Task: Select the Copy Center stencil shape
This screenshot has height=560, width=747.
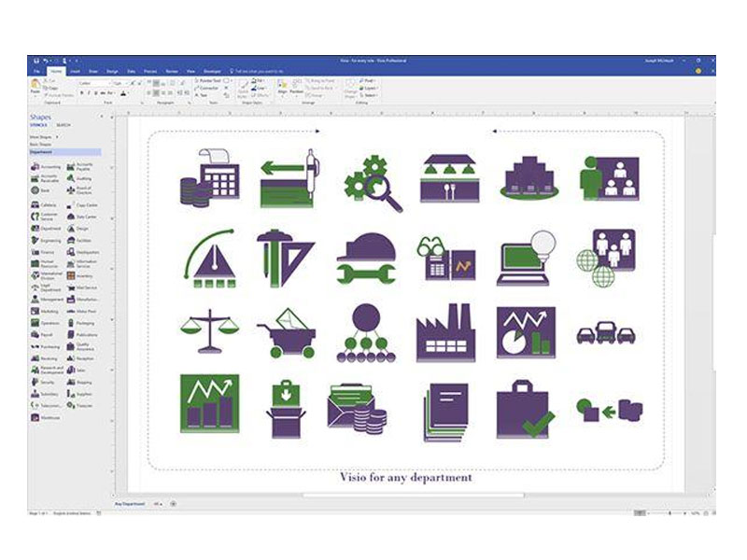Action: point(82,205)
